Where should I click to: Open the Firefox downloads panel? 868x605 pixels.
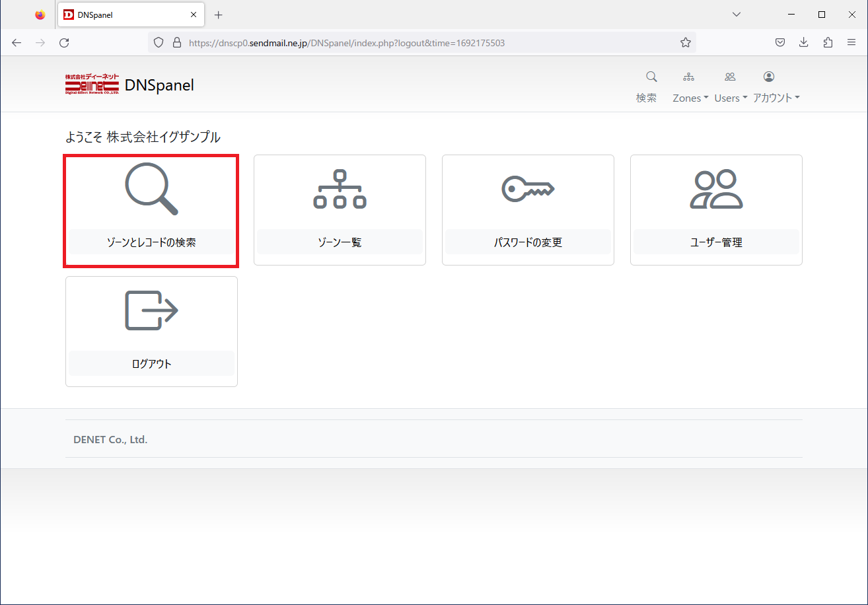(x=804, y=42)
